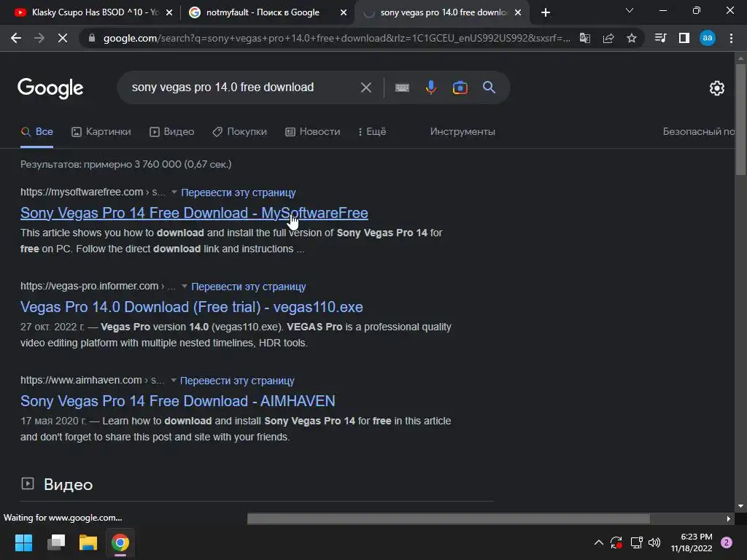Open the network status tray icon
The width and height of the screenshot is (747, 560).
636,542
